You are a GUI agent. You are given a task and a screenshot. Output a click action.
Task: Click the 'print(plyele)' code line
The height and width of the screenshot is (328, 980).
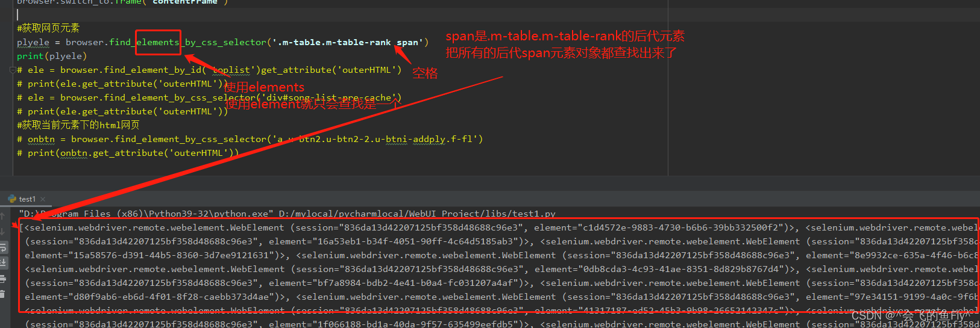pyautogui.click(x=52, y=56)
